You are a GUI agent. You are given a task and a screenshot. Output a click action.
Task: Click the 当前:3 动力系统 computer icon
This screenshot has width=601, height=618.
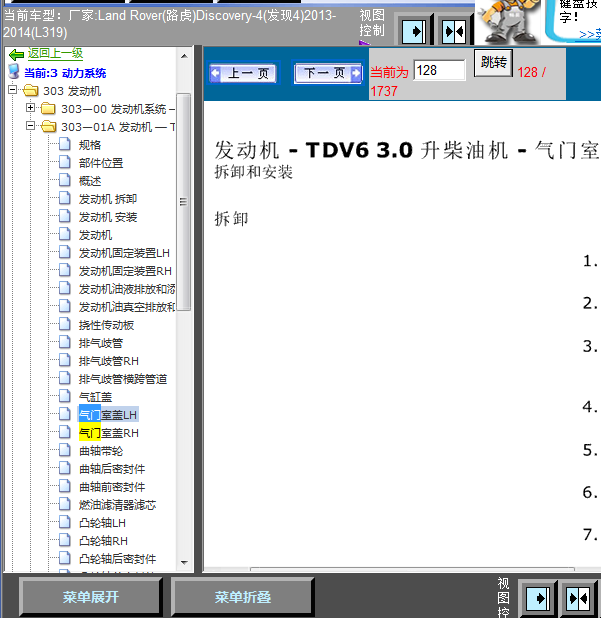(14, 71)
